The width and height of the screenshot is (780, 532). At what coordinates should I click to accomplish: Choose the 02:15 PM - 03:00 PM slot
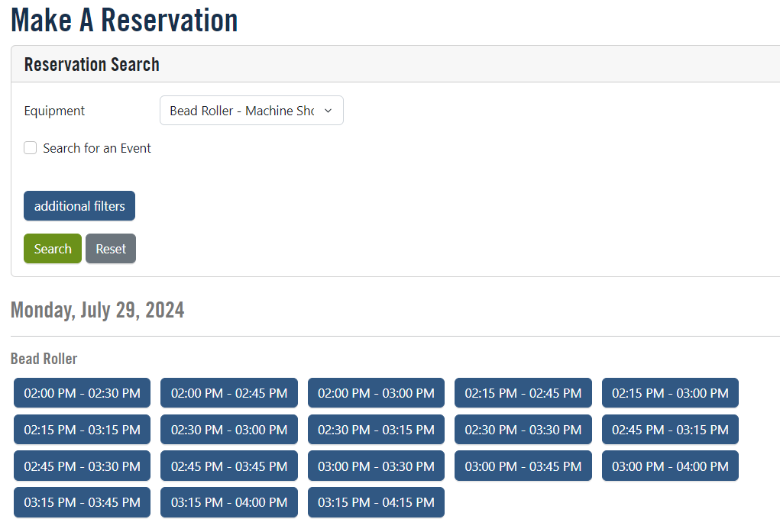click(x=670, y=393)
